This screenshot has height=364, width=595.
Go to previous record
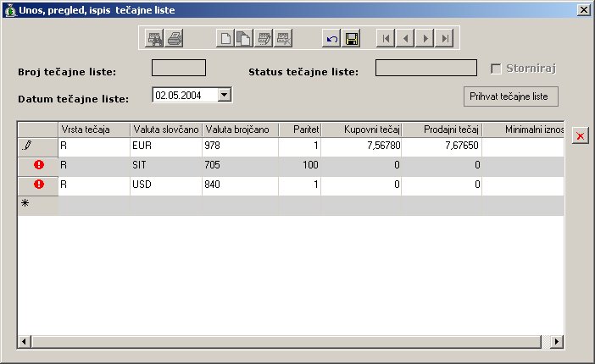tap(405, 38)
